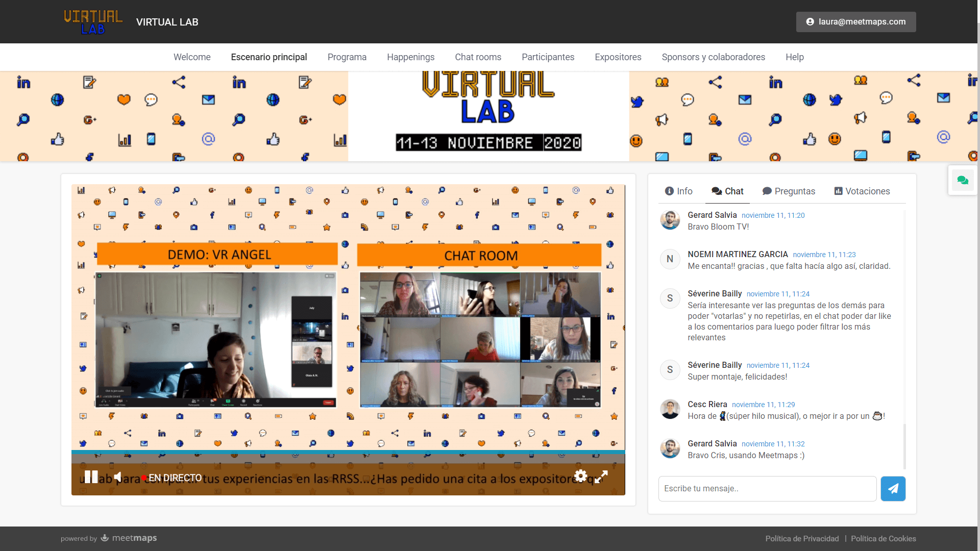Click the DEMO: VR ANGEL video feed

pyautogui.click(x=215, y=339)
